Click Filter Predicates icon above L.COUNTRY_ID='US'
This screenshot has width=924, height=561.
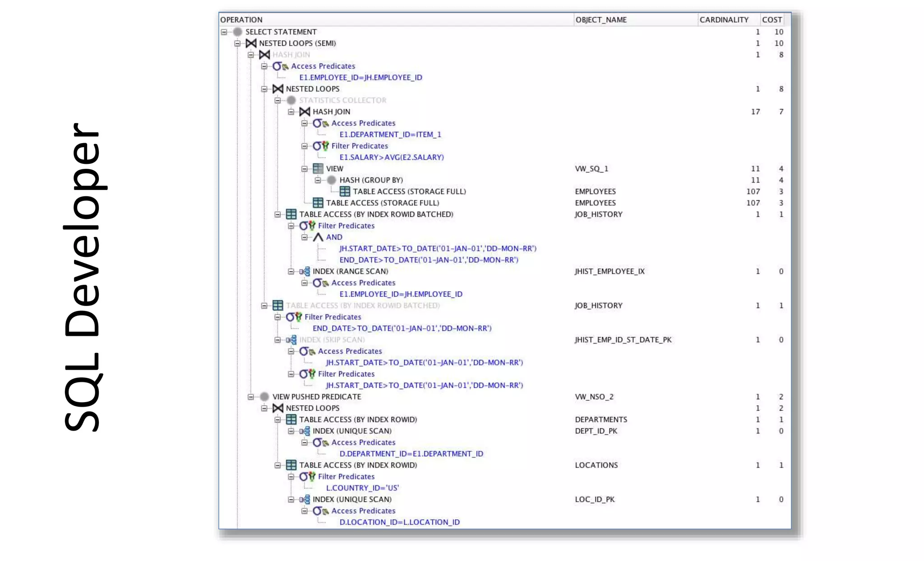[307, 477]
